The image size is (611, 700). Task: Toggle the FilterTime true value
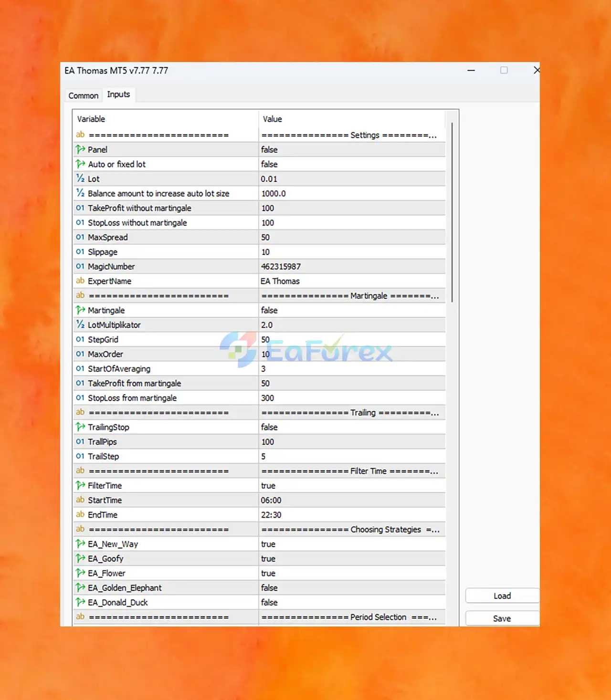[x=352, y=485]
